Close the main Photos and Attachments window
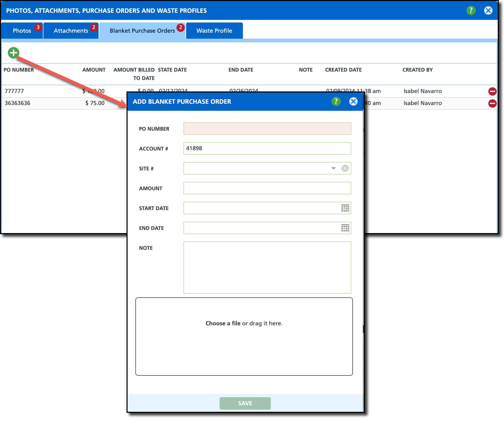 coord(488,10)
